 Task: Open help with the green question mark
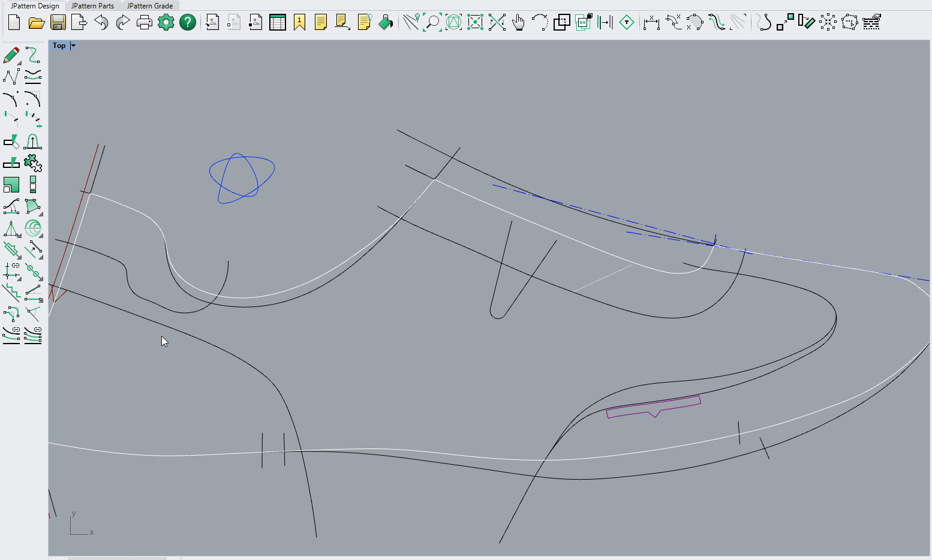click(188, 23)
